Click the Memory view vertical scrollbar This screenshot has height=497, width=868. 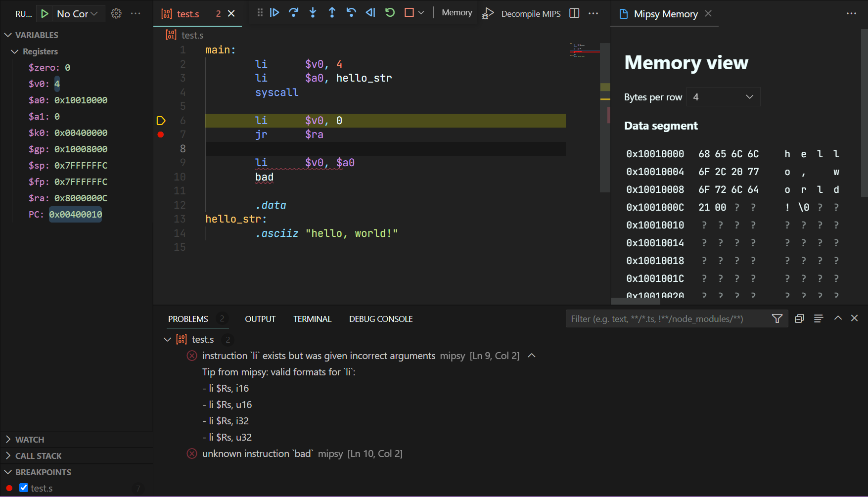[864, 113]
